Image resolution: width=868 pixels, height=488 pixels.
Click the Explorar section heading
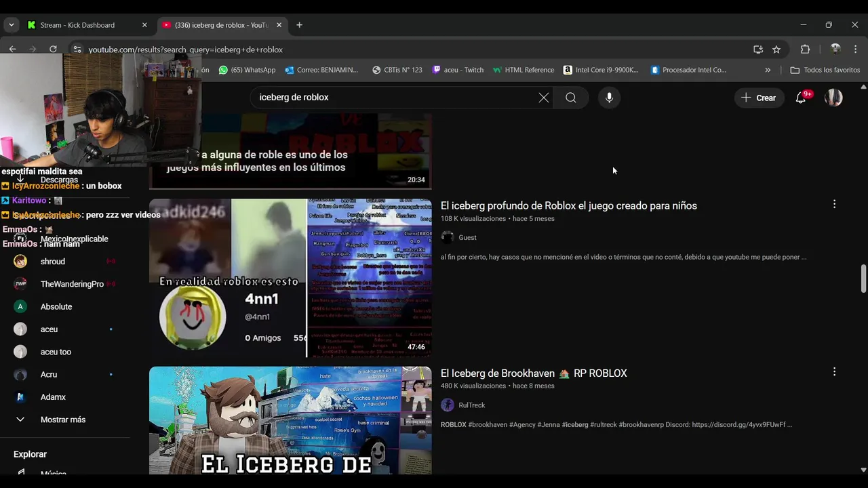click(31, 454)
